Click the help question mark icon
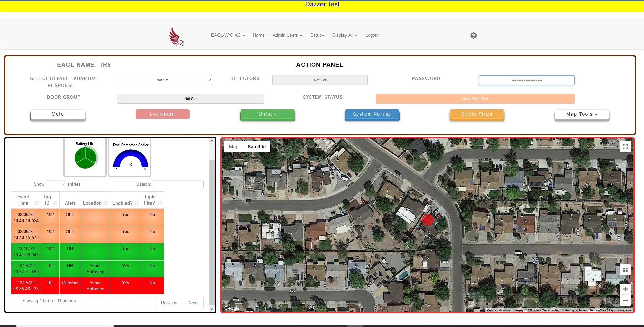Viewport: 644px width, 327px height. pos(473,36)
